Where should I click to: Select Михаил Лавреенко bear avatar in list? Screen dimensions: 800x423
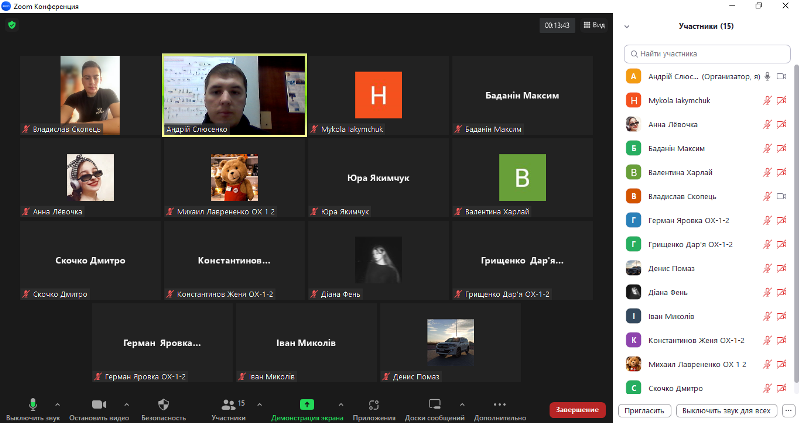tap(633, 364)
